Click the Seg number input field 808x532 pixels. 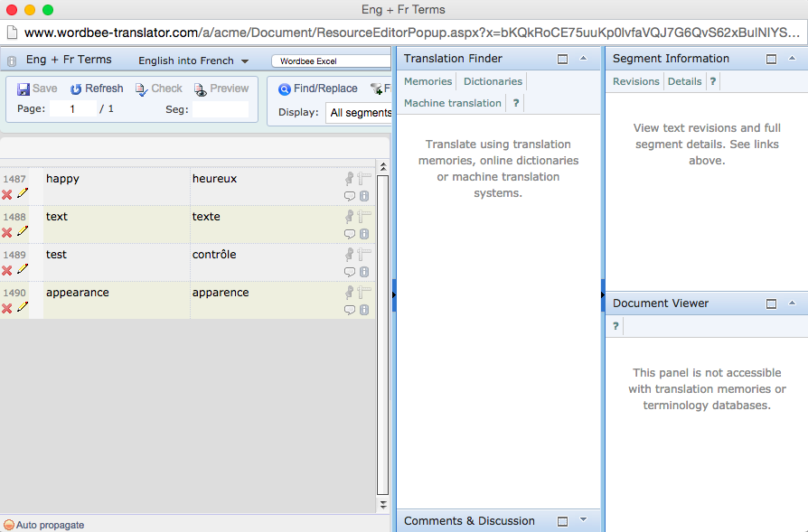coord(220,109)
